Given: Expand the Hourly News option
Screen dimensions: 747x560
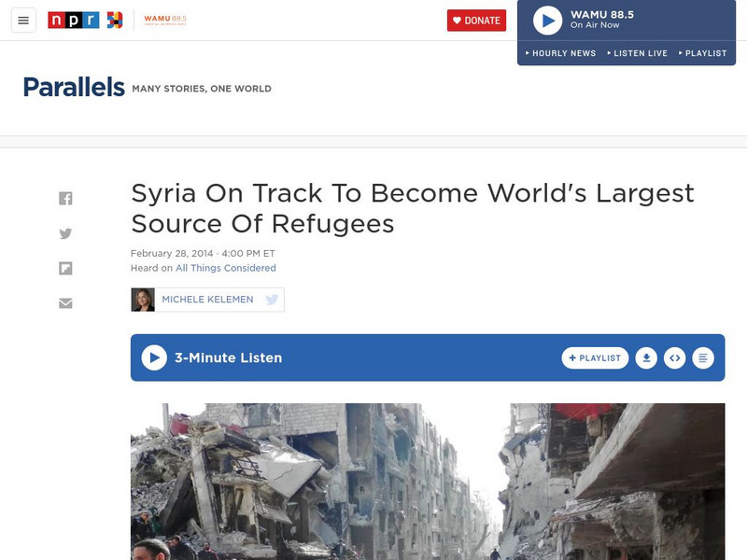Looking at the screenshot, I should (561, 53).
